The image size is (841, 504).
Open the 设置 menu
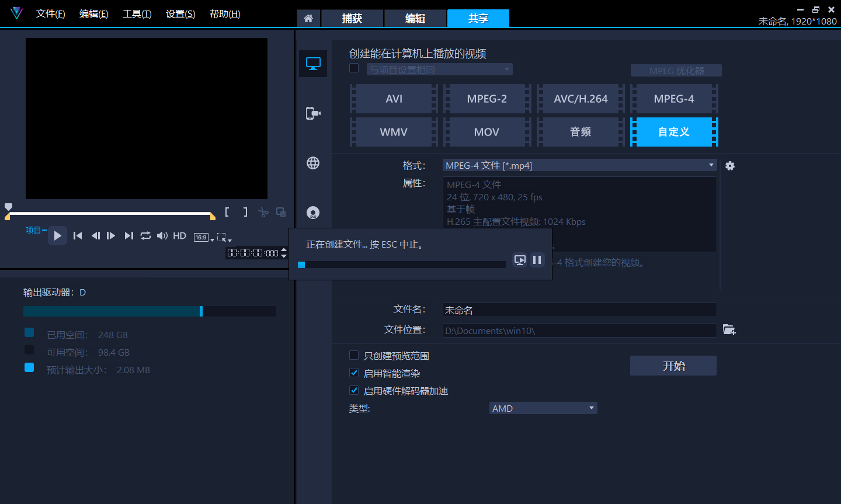click(x=180, y=13)
